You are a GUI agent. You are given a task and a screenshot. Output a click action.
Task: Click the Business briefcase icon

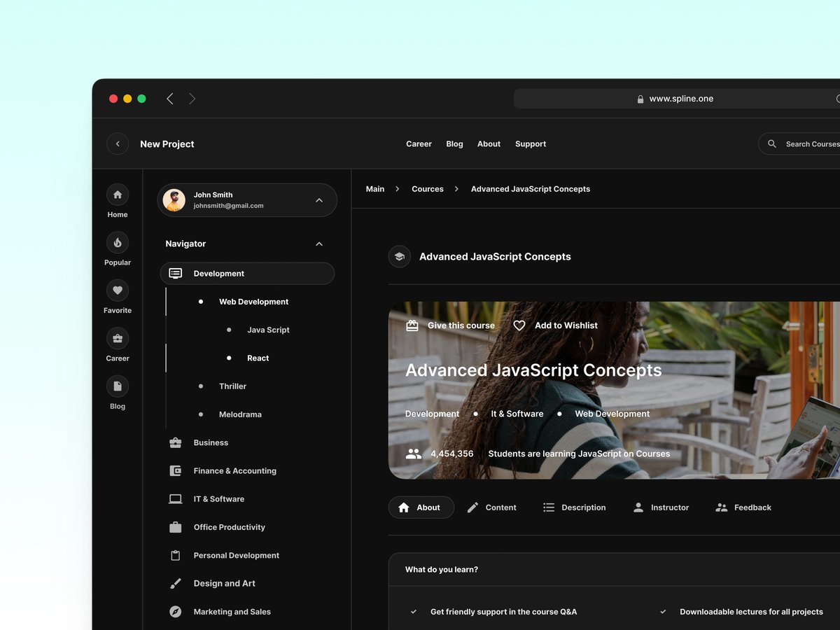click(x=176, y=442)
